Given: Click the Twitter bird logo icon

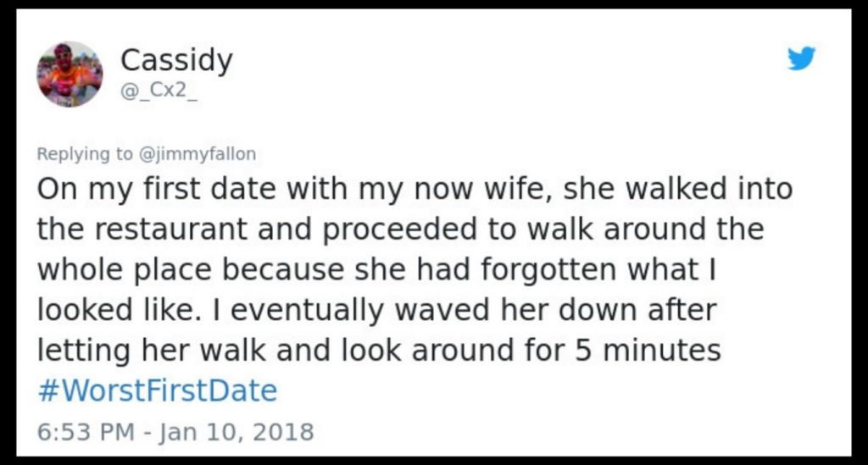Looking at the screenshot, I should [x=802, y=58].
